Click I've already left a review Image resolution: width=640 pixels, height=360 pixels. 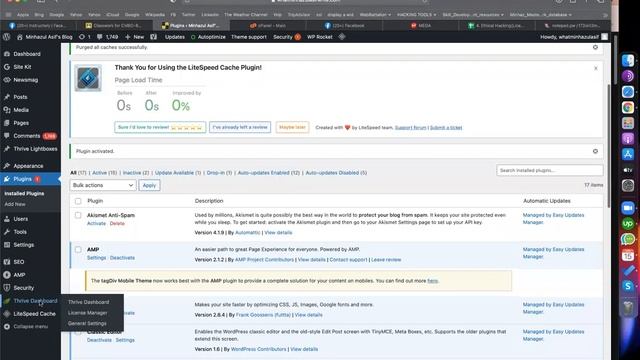point(240,127)
